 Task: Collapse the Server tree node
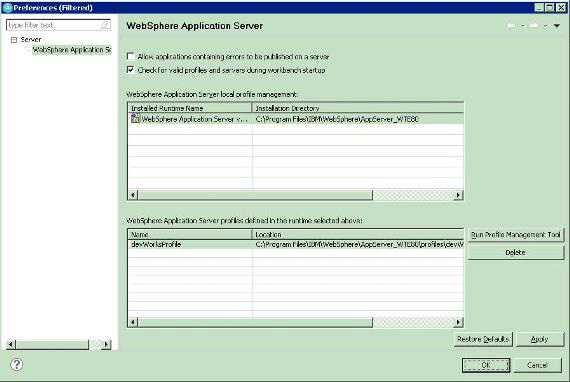click(14, 40)
